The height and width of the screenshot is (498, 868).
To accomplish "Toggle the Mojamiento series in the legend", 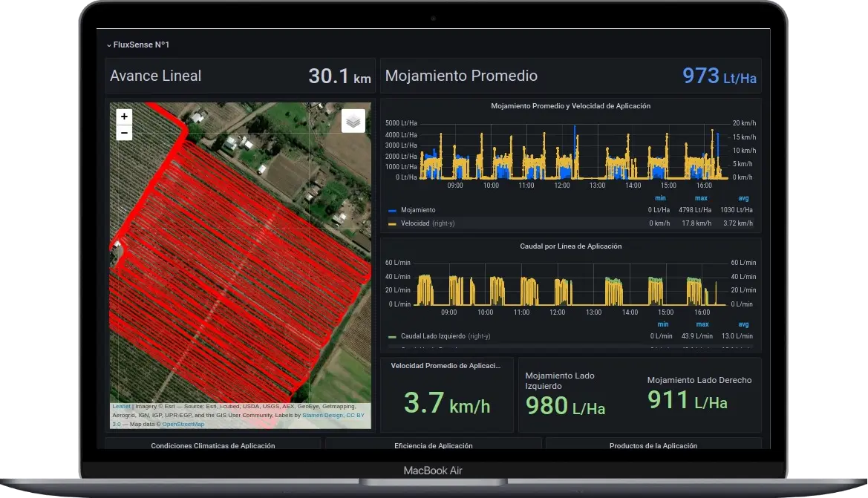I will (418, 210).
